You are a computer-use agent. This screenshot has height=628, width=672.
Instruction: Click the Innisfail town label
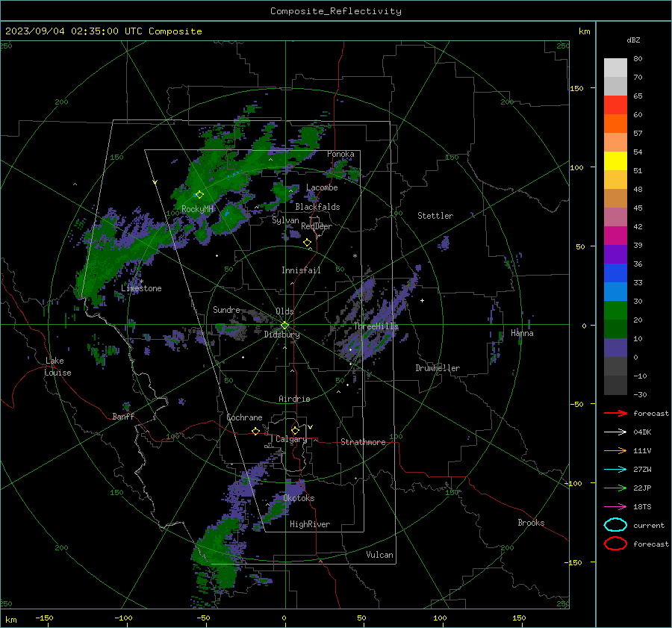point(301,270)
